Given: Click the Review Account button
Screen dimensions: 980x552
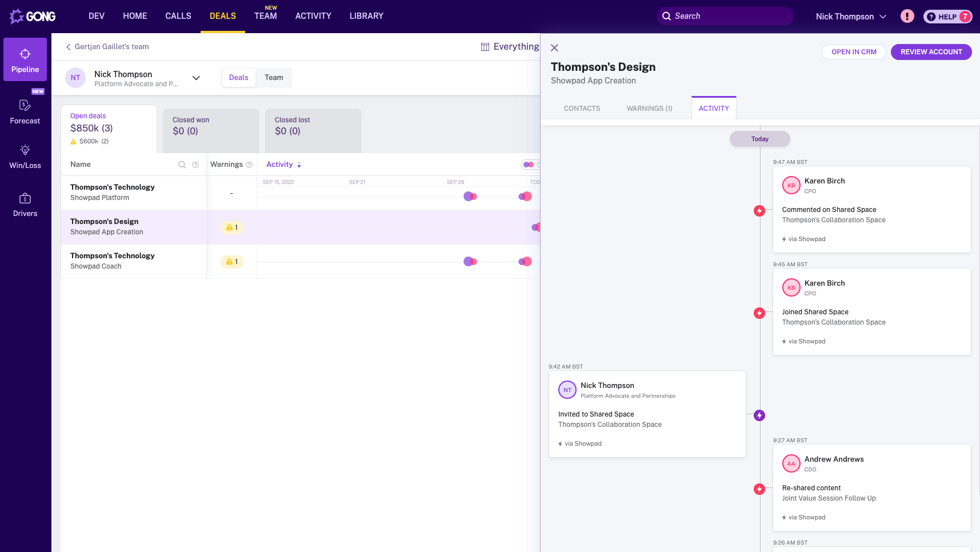Looking at the screenshot, I should click(x=931, y=52).
